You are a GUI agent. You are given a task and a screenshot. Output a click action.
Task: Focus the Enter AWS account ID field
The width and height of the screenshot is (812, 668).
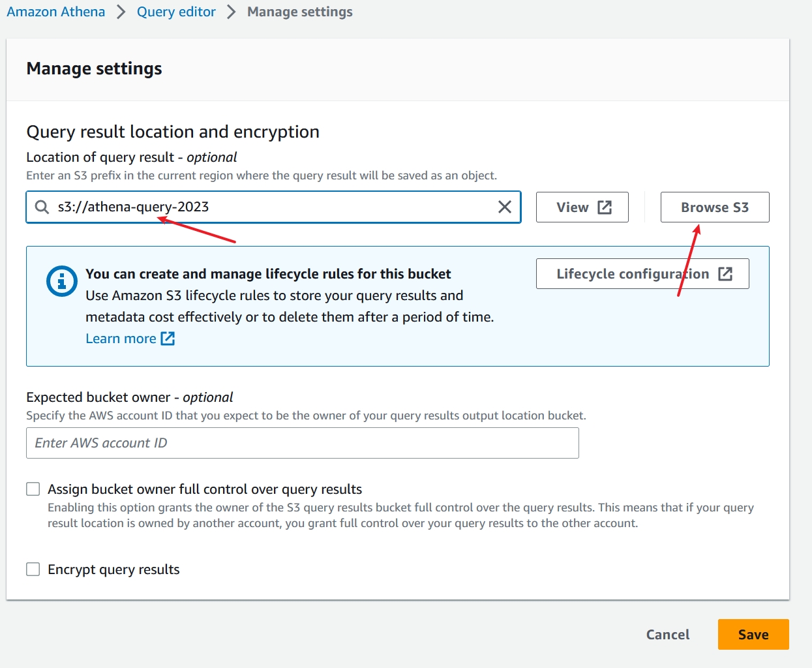pyautogui.click(x=302, y=443)
